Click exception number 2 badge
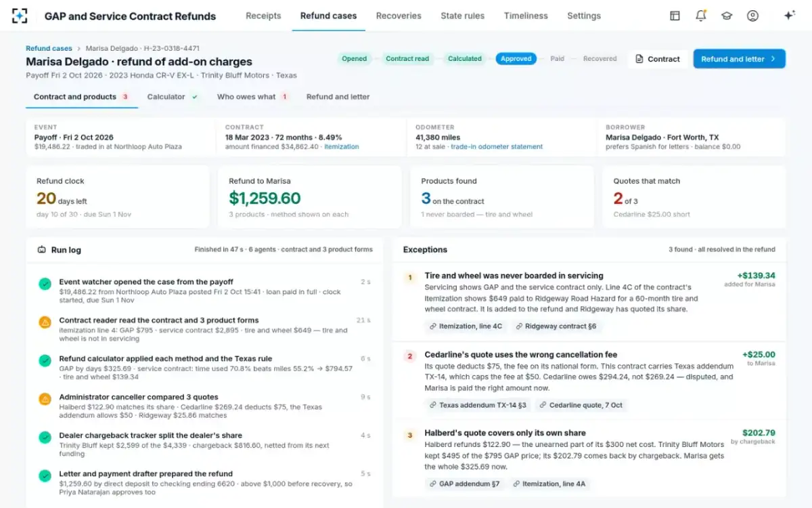The width and height of the screenshot is (812, 508). click(409, 356)
